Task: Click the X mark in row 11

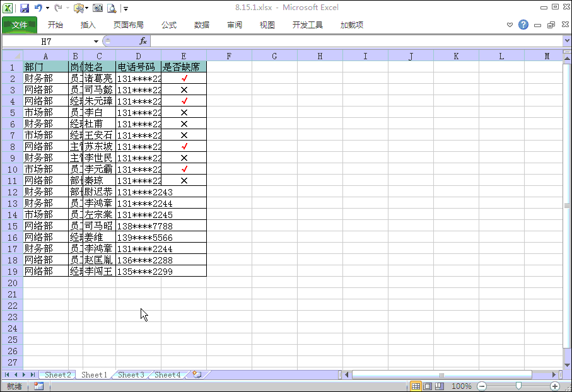Action: click(184, 180)
